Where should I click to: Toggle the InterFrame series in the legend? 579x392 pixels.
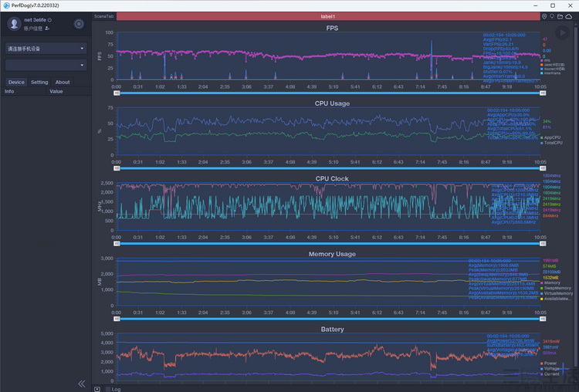550,73
